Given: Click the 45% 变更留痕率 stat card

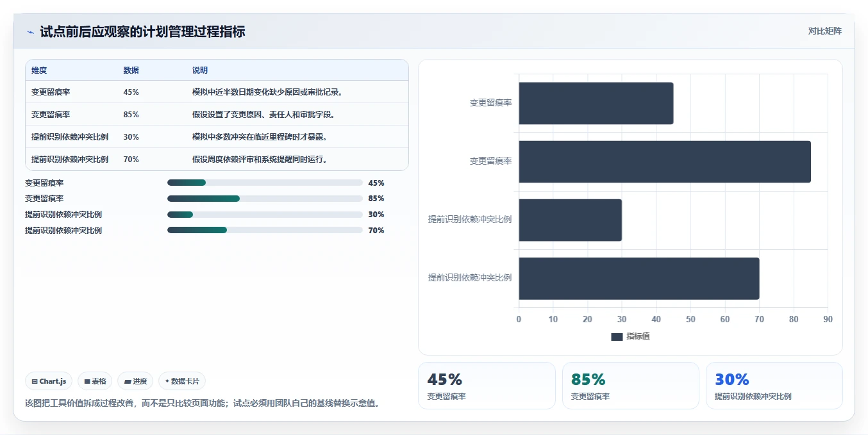Looking at the screenshot, I should [487, 386].
